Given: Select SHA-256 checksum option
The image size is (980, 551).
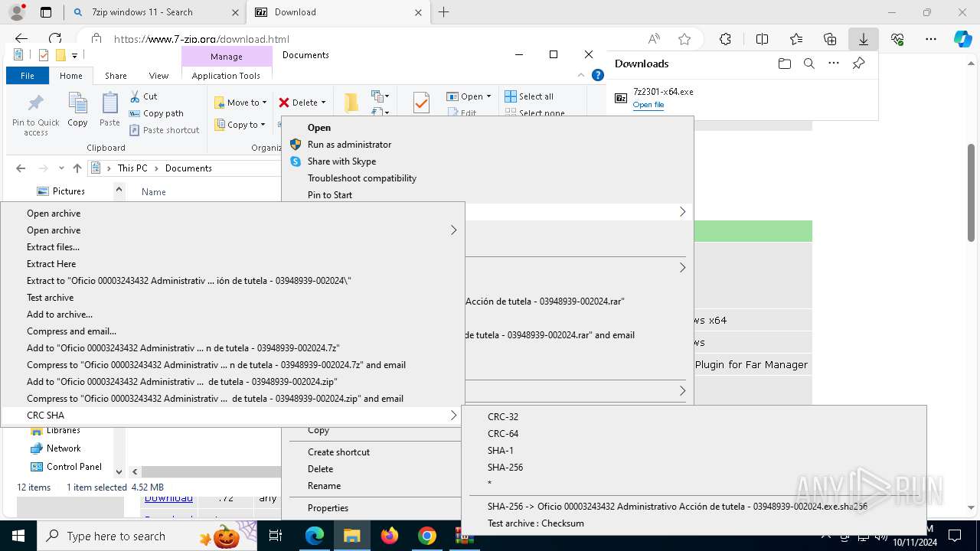Looking at the screenshot, I should (505, 468).
